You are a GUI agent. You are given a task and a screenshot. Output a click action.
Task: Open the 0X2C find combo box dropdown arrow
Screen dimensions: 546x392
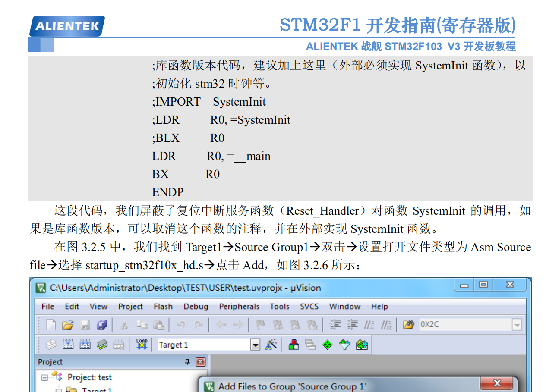click(x=517, y=325)
